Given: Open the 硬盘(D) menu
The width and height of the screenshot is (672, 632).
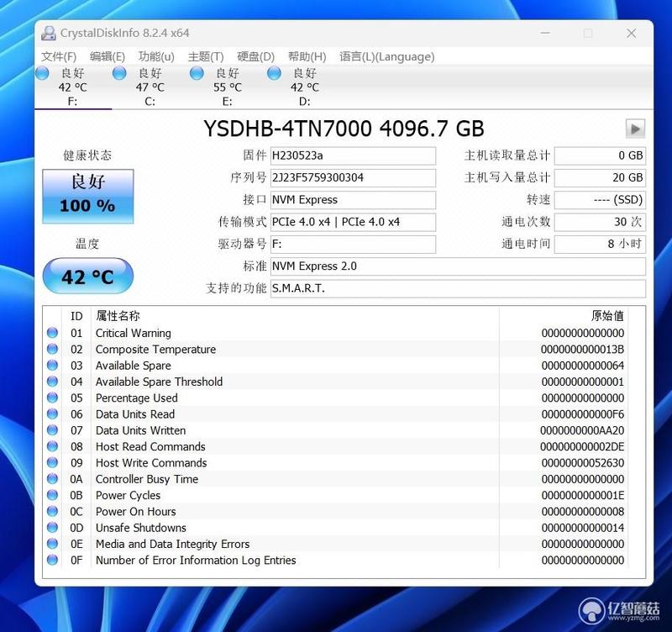Looking at the screenshot, I should [256, 56].
